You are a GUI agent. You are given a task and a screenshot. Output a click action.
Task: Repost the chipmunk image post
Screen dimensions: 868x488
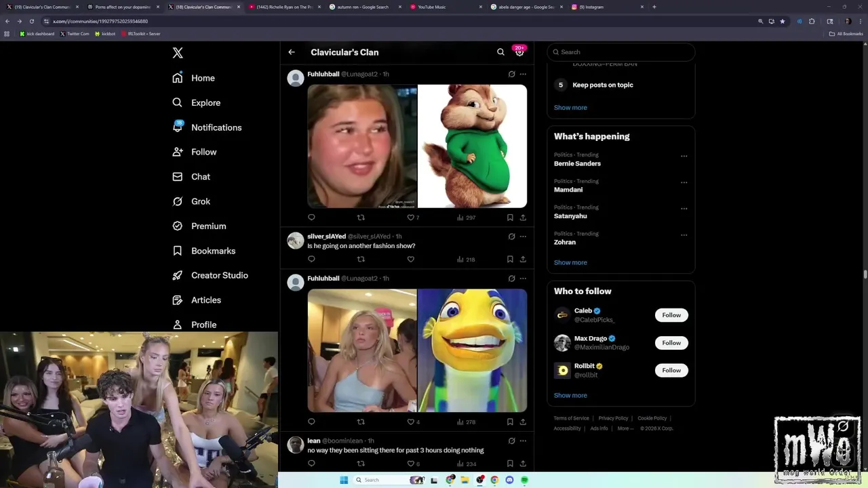pos(361,218)
